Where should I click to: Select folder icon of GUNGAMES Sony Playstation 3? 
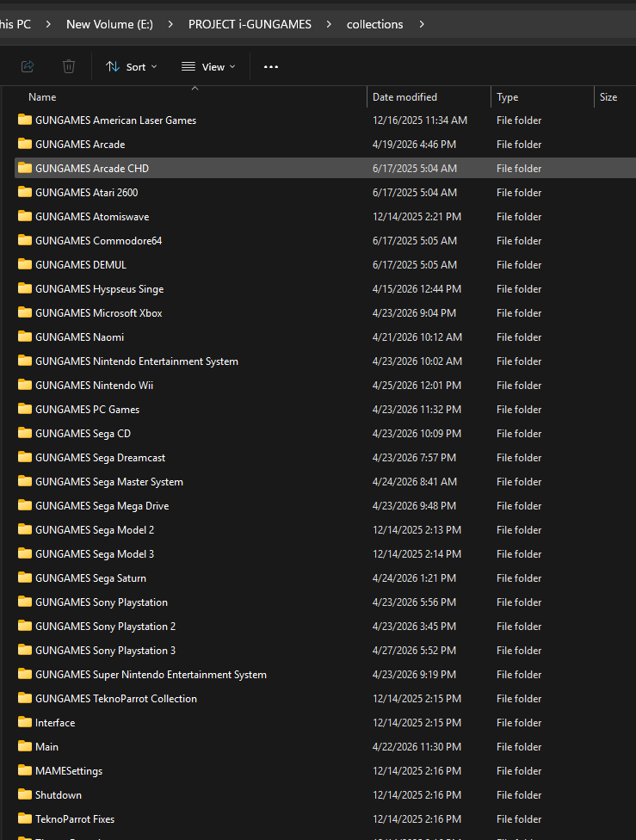[25, 650]
